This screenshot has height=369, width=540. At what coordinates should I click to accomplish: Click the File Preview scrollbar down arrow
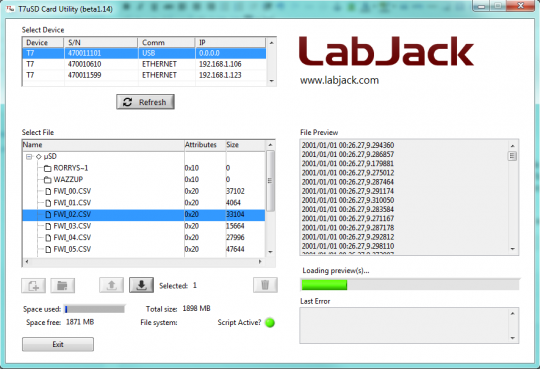tap(512, 249)
